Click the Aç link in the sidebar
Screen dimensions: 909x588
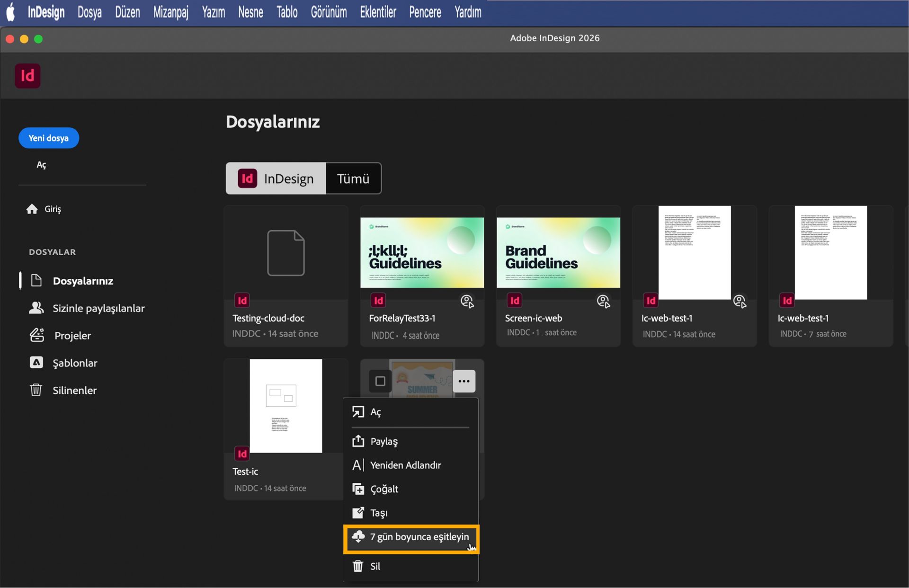click(x=41, y=165)
